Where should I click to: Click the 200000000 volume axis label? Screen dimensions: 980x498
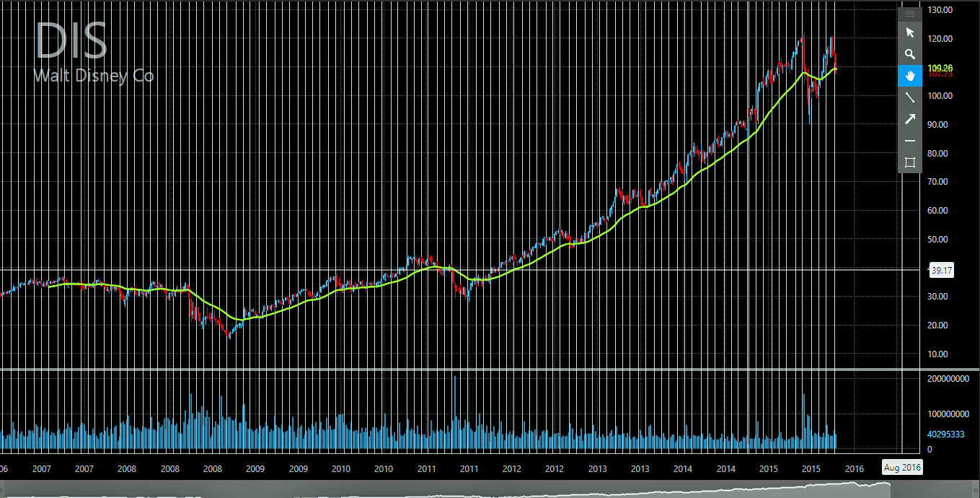(x=948, y=379)
